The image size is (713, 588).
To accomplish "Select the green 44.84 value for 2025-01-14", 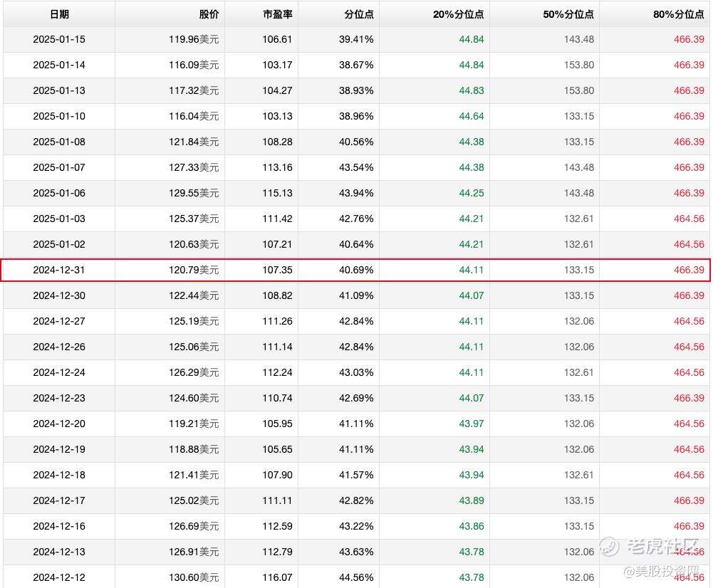I will 472,65.
